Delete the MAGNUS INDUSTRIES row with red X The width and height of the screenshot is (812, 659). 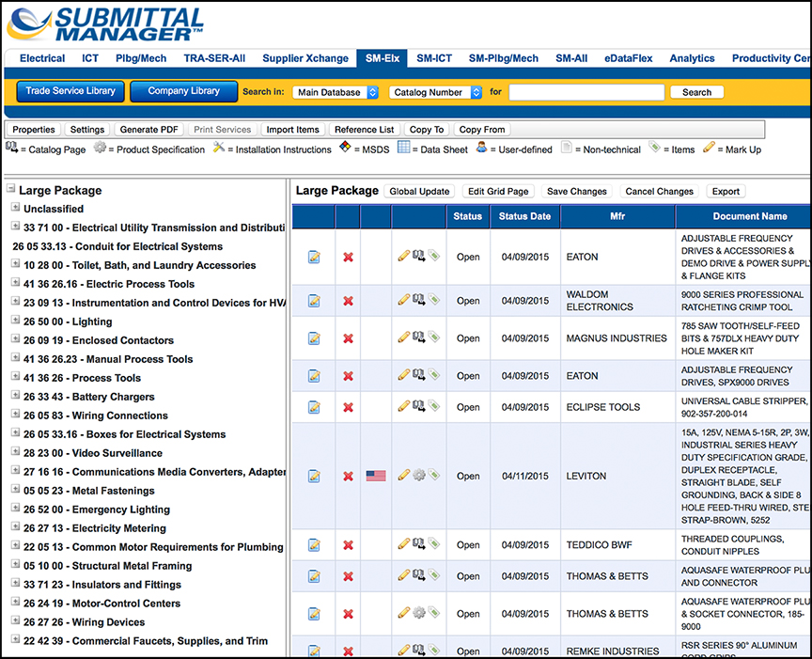point(348,338)
